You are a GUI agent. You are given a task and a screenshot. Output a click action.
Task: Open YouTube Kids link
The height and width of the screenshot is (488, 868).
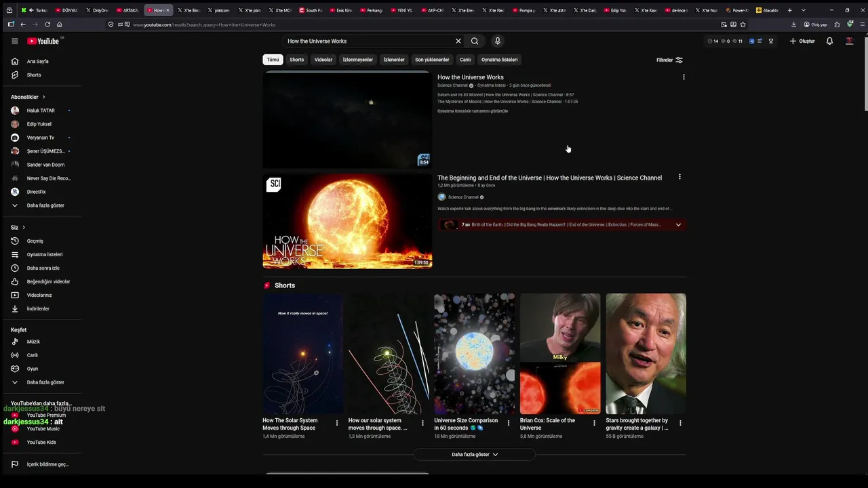[x=42, y=443]
